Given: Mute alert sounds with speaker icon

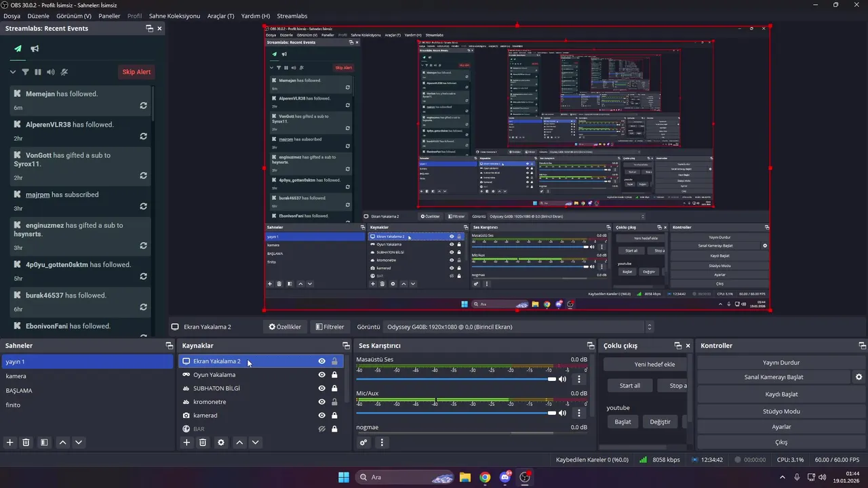Looking at the screenshot, I should click(51, 72).
